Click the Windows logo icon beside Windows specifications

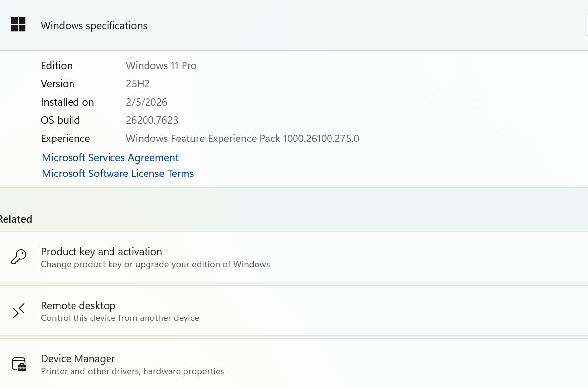tap(18, 25)
